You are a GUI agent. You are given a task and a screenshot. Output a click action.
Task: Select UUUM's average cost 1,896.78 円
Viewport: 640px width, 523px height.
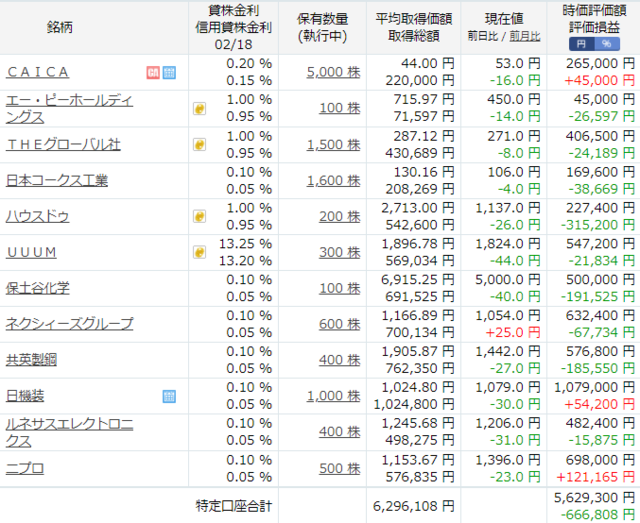(x=418, y=244)
